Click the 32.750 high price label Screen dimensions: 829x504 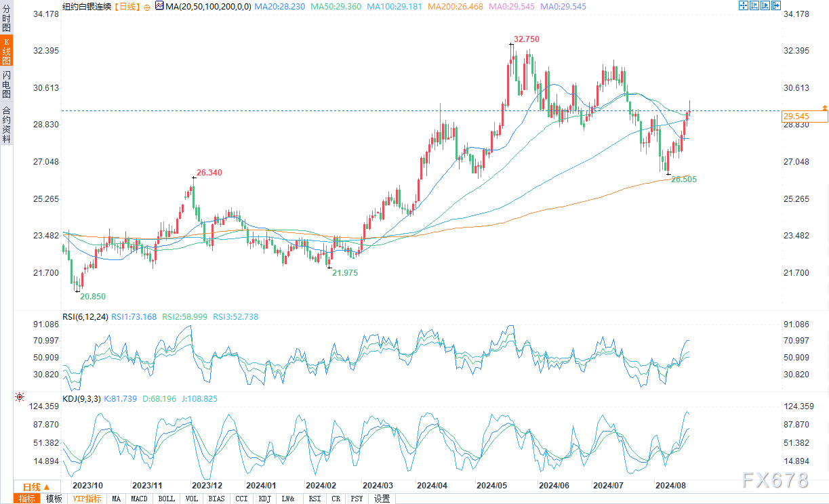point(527,39)
